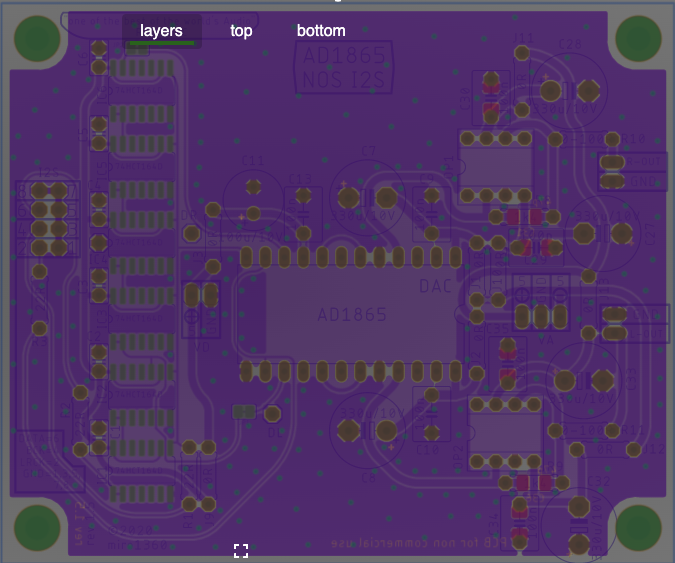Click the VA connector label
675x563 pixels.
coord(545,340)
